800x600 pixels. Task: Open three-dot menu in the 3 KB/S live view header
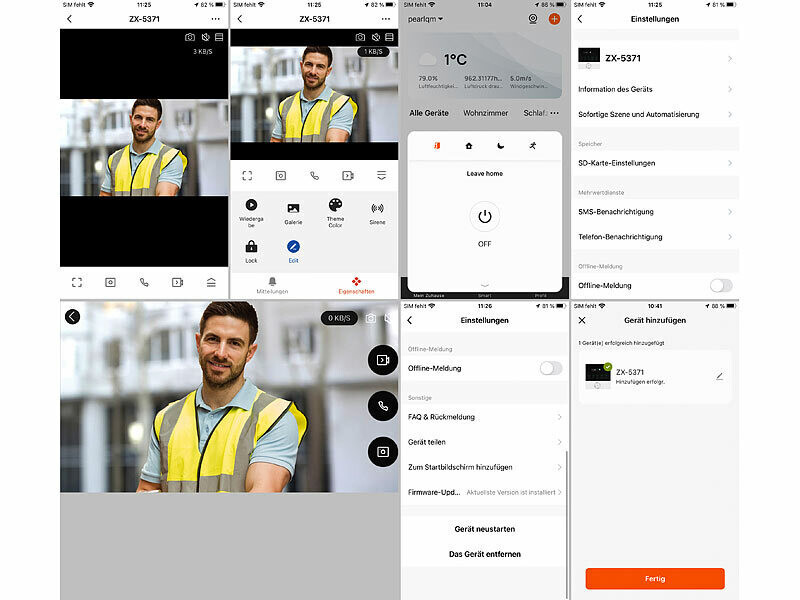(216, 19)
